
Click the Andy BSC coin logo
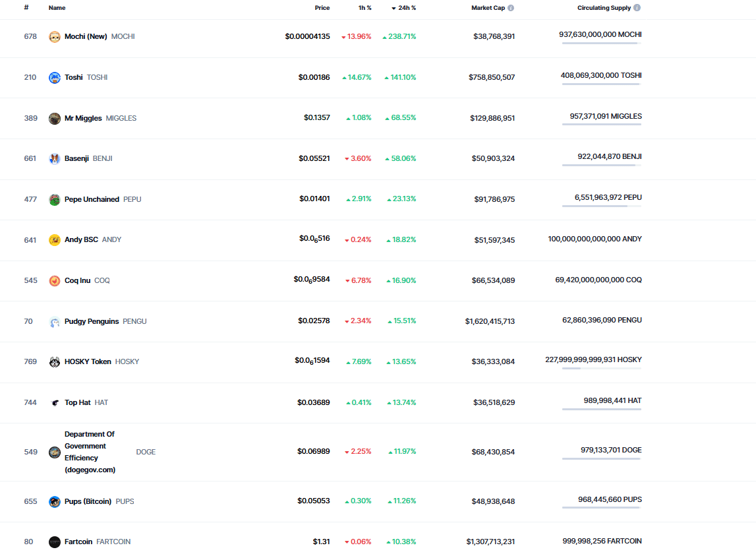tap(55, 240)
